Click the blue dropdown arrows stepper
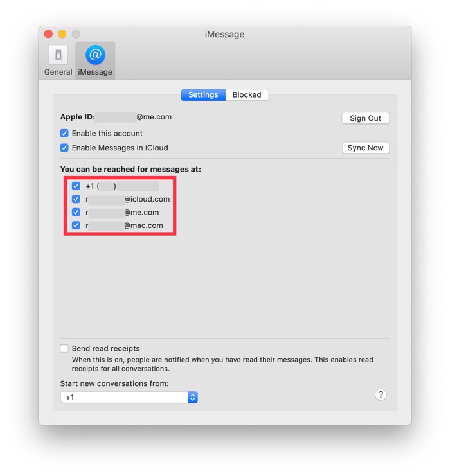 coord(192,398)
